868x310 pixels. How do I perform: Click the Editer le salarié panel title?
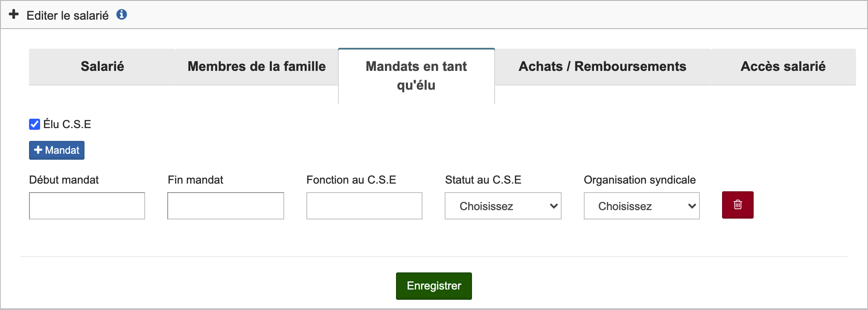click(67, 15)
